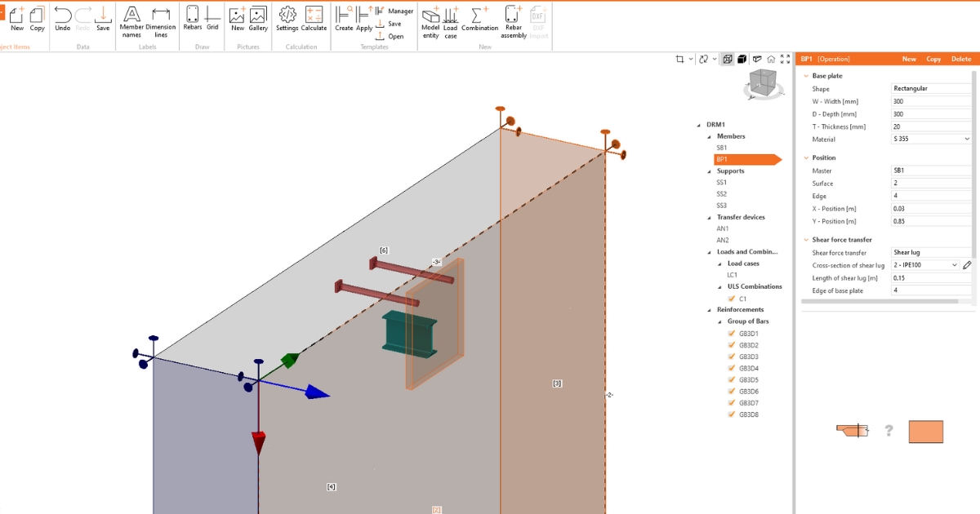This screenshot has width=980, height=514.
Task: Run Calculate
Action: tap(314, 18)
